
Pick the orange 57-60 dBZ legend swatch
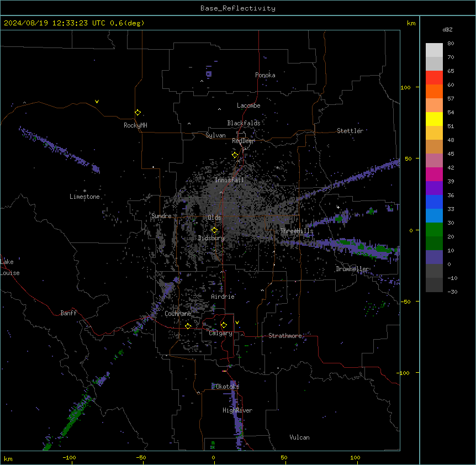pyautogui.click(x=434, y=91)
